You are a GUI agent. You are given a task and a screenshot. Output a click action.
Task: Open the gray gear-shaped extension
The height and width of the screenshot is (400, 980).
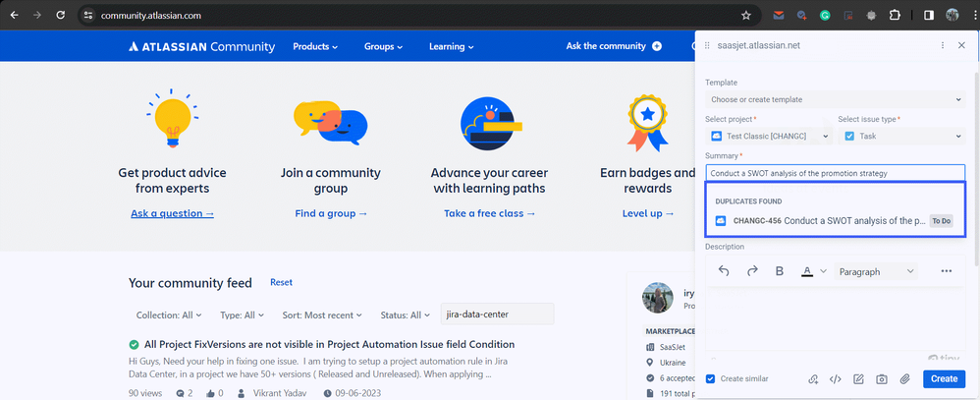(871, 16)
